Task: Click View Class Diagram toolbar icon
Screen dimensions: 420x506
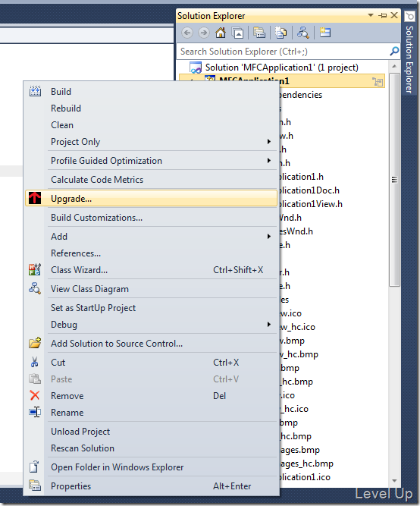Action: click(x=303, y=33)
